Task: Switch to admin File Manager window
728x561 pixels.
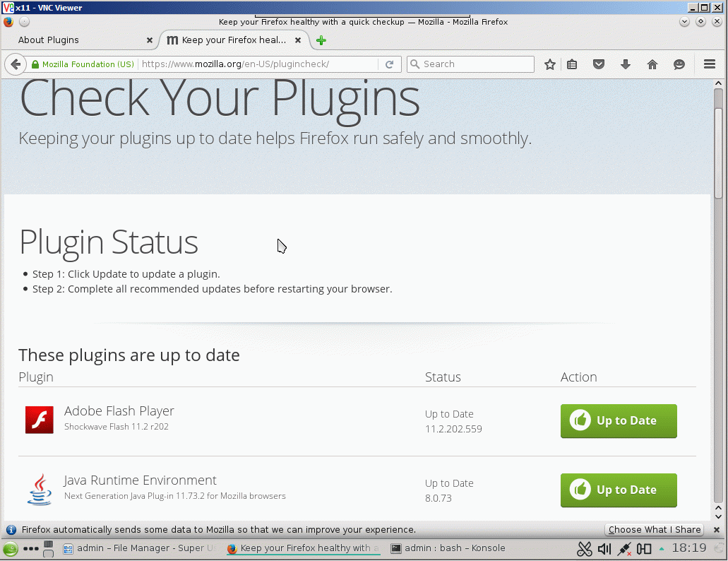Action: (139, 548)
